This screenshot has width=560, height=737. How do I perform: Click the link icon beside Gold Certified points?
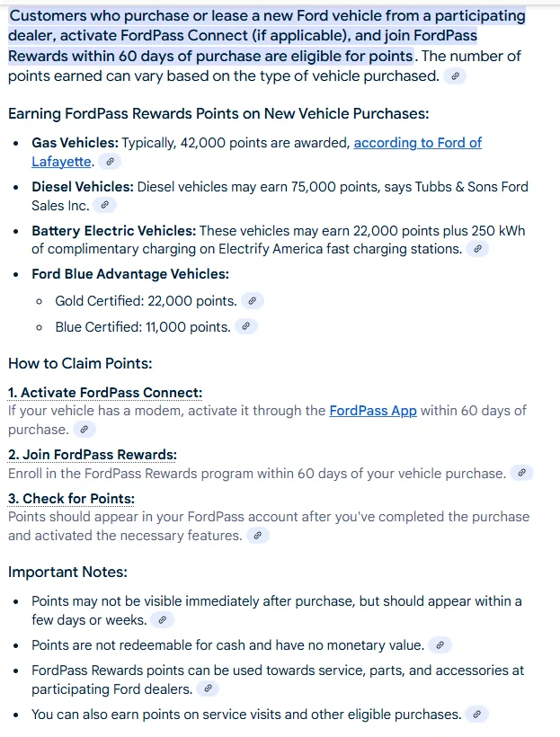point(252,301)
